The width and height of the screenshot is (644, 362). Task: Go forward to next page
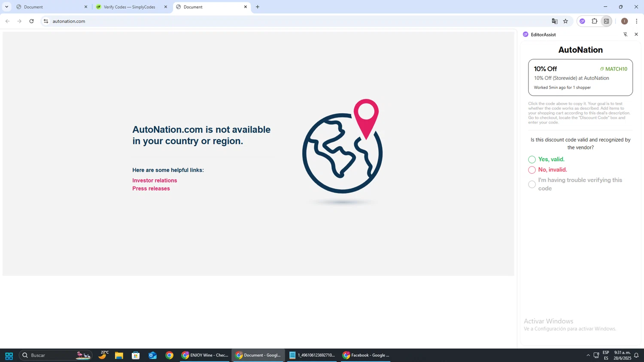coord(19,21)
